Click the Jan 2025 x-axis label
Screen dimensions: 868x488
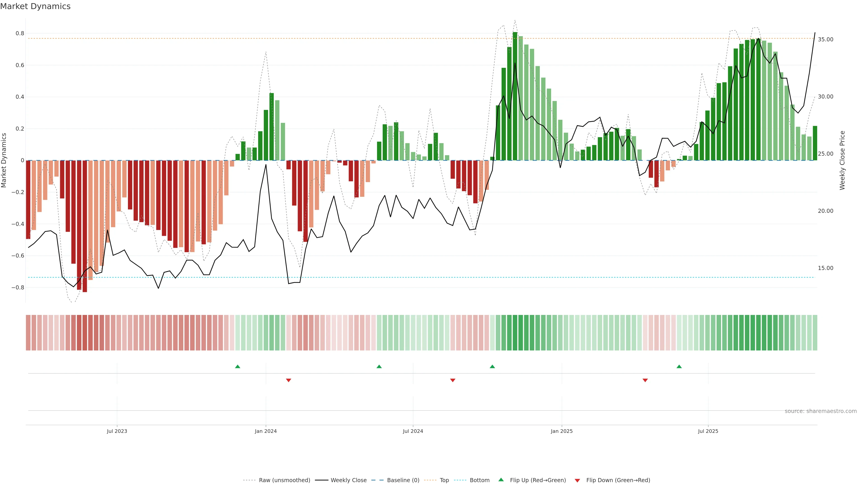(561, 431)
